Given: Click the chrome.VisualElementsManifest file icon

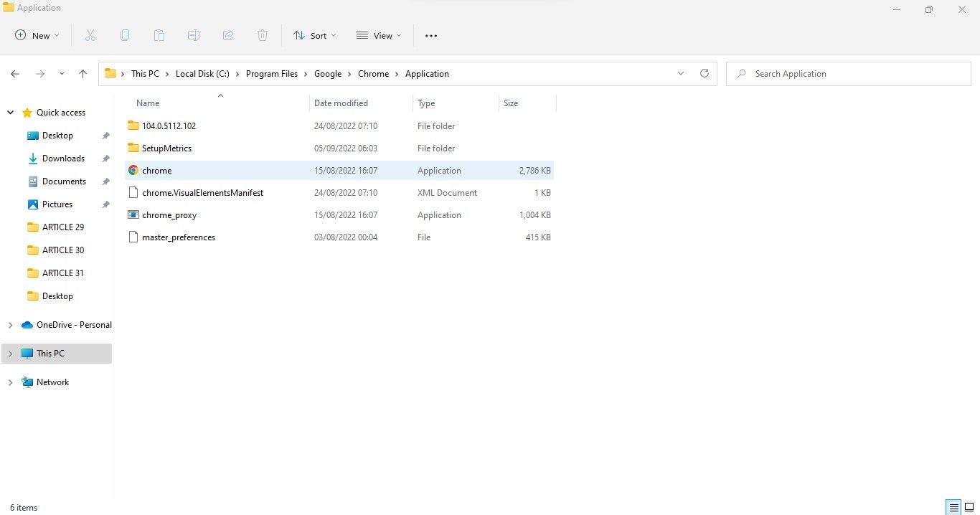Looking at the screenshot, I should 133,193.
